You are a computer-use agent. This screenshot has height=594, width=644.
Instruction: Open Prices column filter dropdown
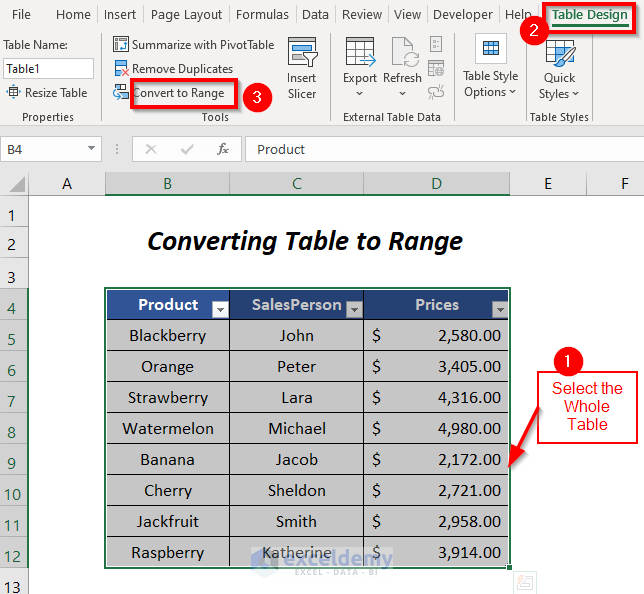point(499,310)
